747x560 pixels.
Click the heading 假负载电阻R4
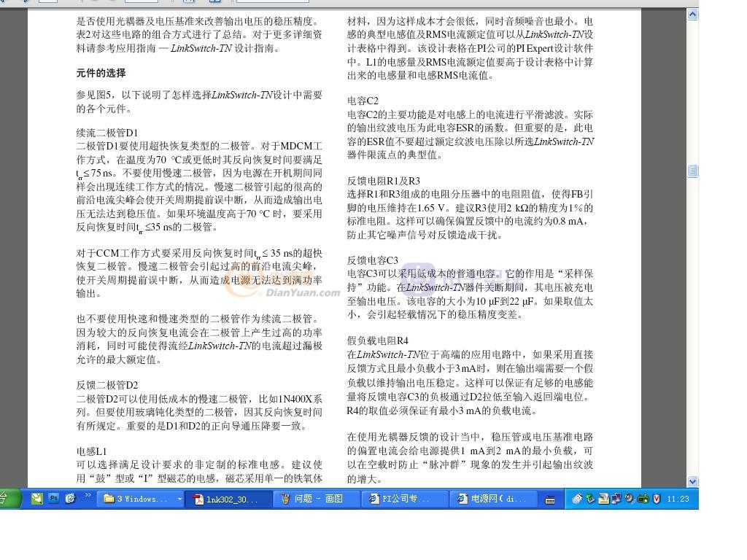[378, 341]
